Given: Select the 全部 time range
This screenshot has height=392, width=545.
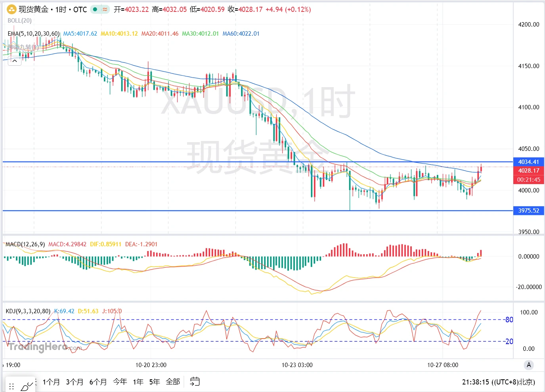Looking at the screenshot, I should pos(173,382).
